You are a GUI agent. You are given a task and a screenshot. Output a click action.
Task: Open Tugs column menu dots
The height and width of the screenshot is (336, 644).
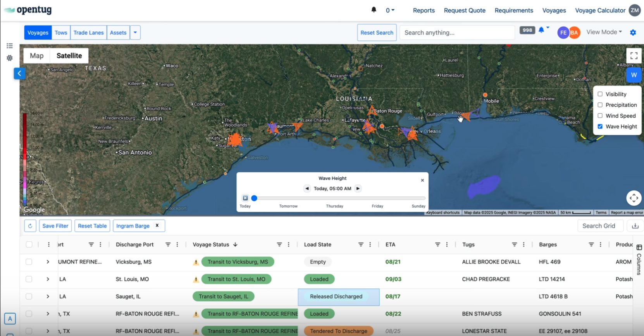tap(523, 244)
